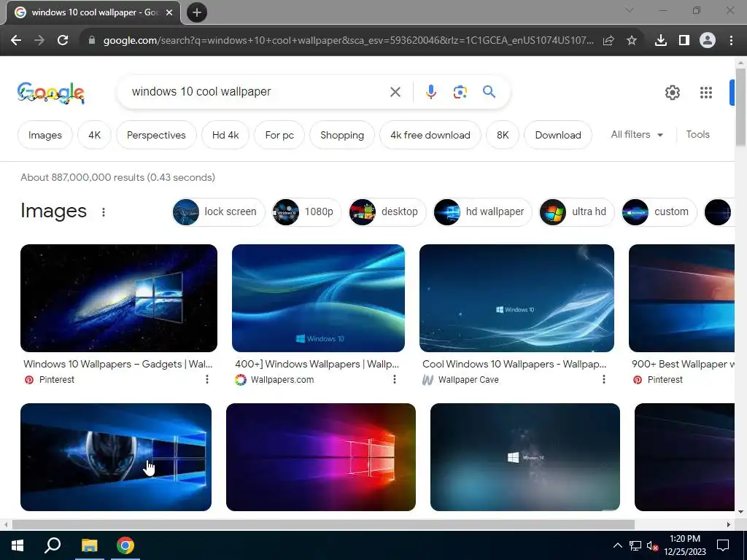Refine by lock screen chip
The width and height of the screenshot is (747, 560).
[x=218, y=212]
